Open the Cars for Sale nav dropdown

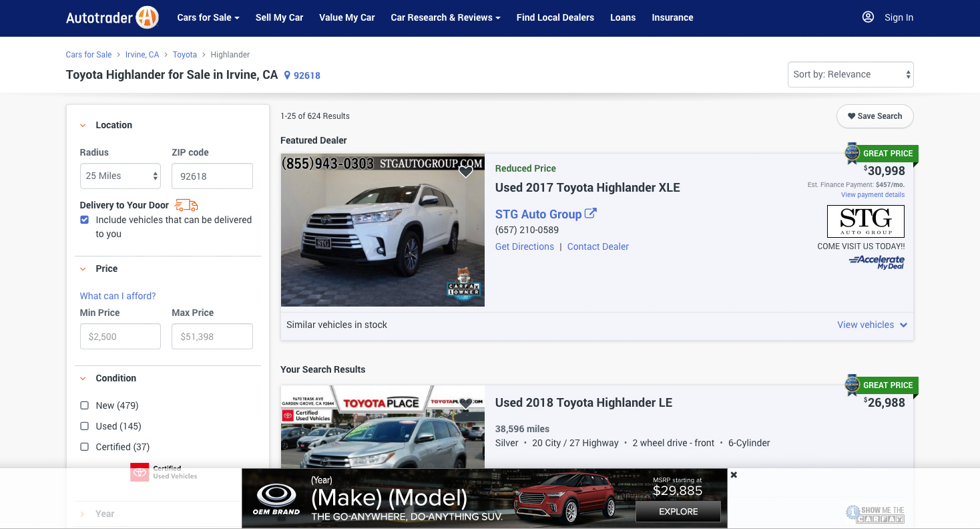tap(208, 17)
